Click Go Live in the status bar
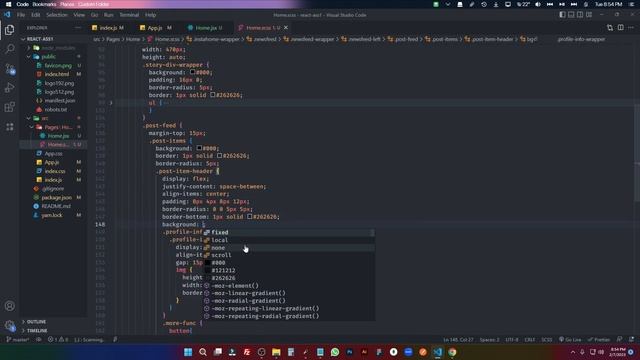The width and height of the screenshot is (640, 360). [570, 340]
